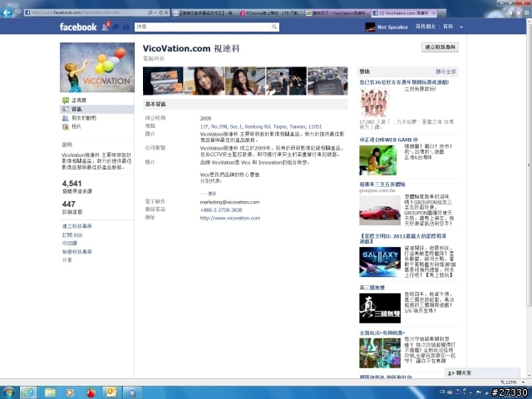Click the 4,541 likes count
This screenshot has height=399, width=532.
(71, 184)
